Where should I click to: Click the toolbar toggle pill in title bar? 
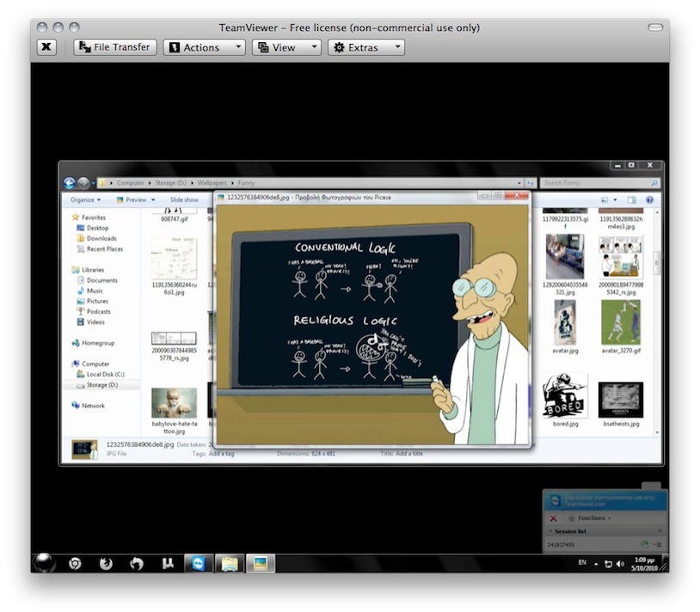tap(655, 28)
